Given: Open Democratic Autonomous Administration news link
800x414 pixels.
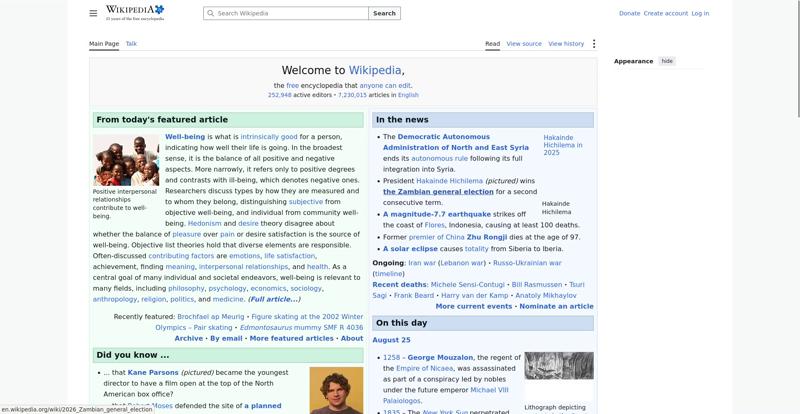Looking at the screenshot, I should click(x=456, y=142).
